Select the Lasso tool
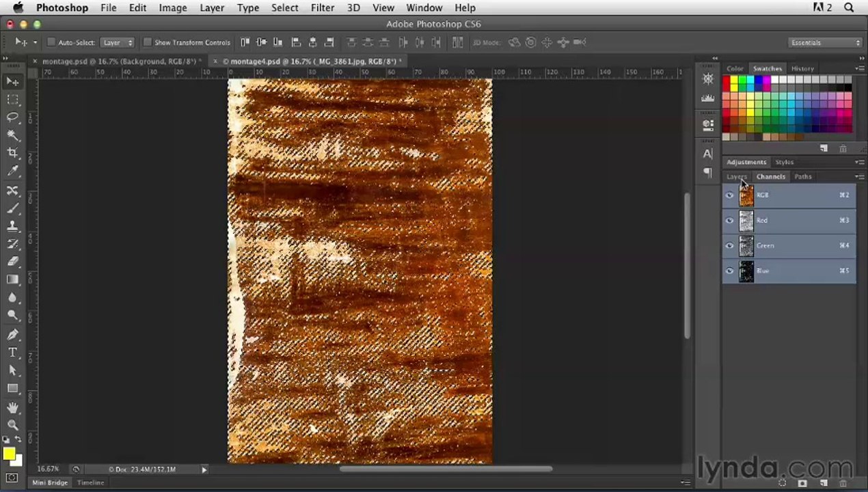 point(12,118)
